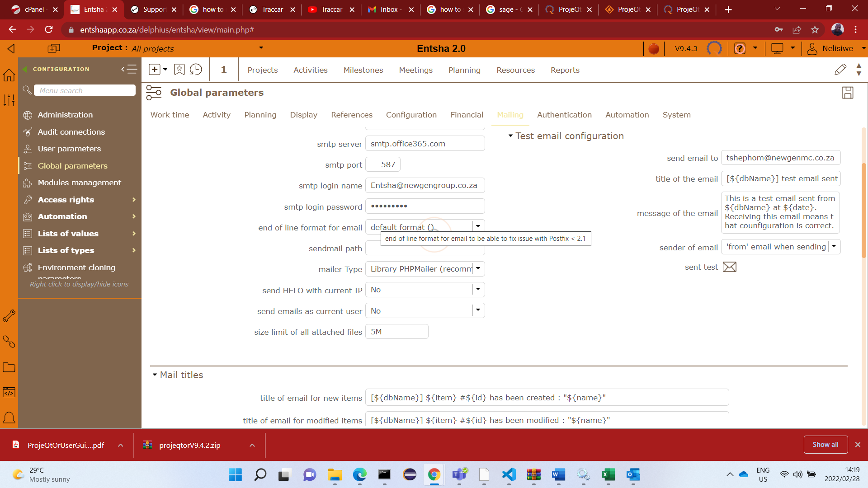
Task: Click the smtp server input field
Action: (425, 144)
